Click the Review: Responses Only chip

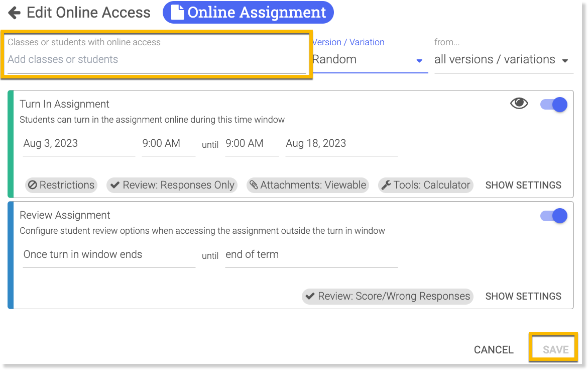pos(172,185)
